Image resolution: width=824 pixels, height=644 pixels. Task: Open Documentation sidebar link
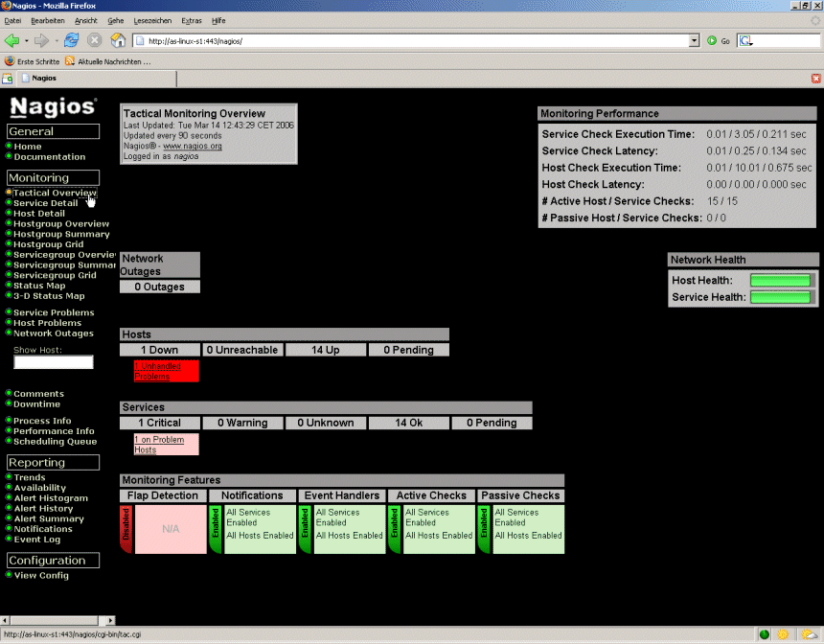[50, 157]
